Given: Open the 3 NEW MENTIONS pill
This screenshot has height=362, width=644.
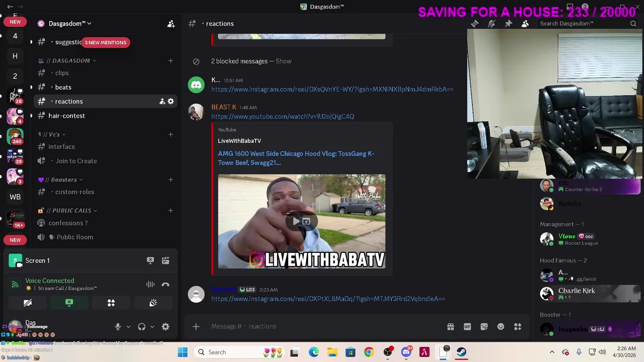Looking at the screenshot, I should [x=106, y=43].
